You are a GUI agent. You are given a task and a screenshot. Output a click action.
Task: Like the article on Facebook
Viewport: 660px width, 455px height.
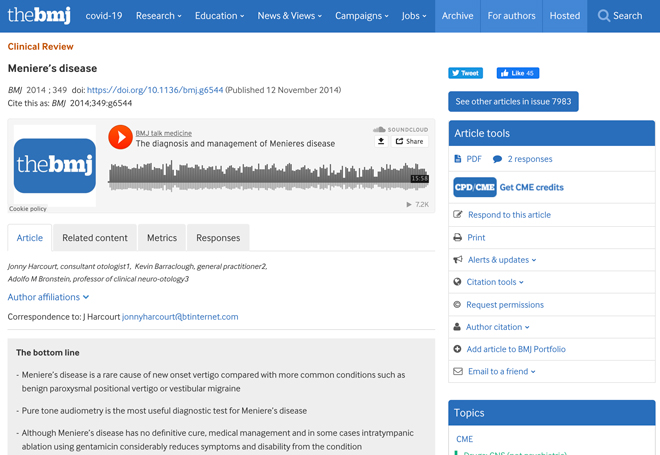[518, 73]
